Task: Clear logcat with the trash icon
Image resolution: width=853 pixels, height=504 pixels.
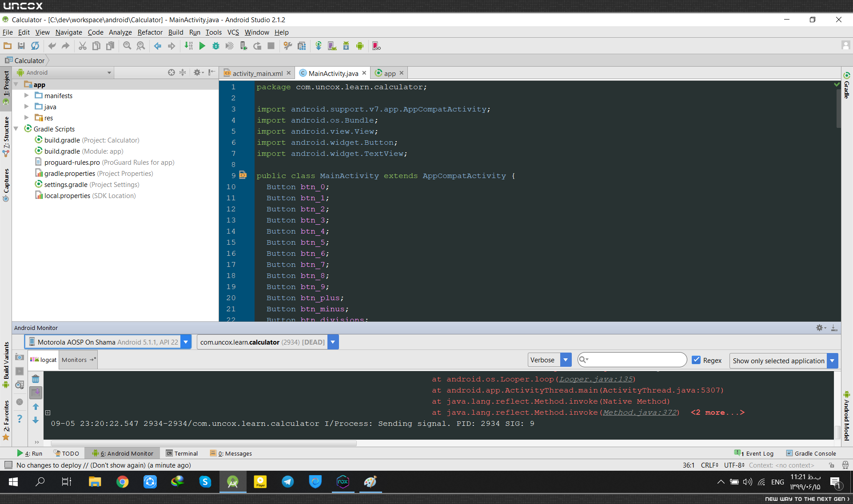Action: click(36, 379)
